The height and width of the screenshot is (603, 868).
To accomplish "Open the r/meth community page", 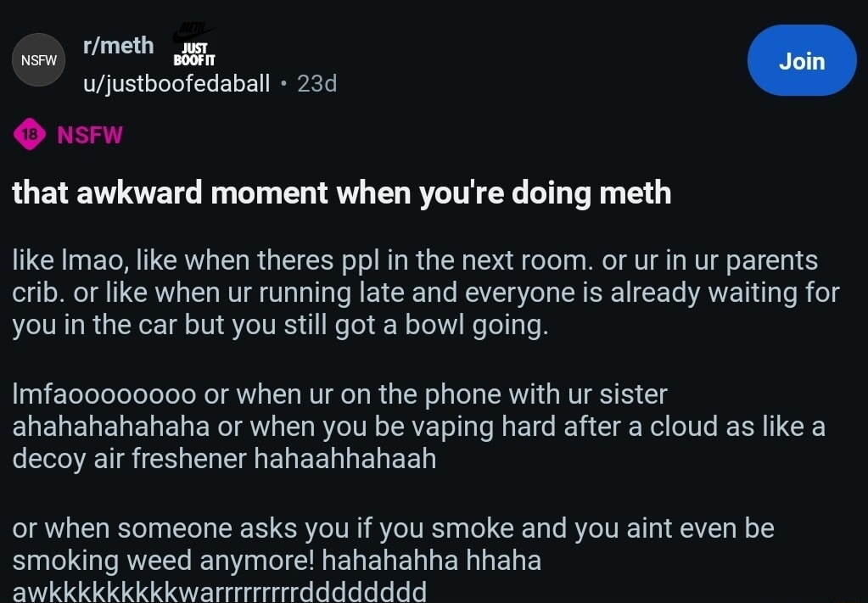I will (x=118, y=45).
